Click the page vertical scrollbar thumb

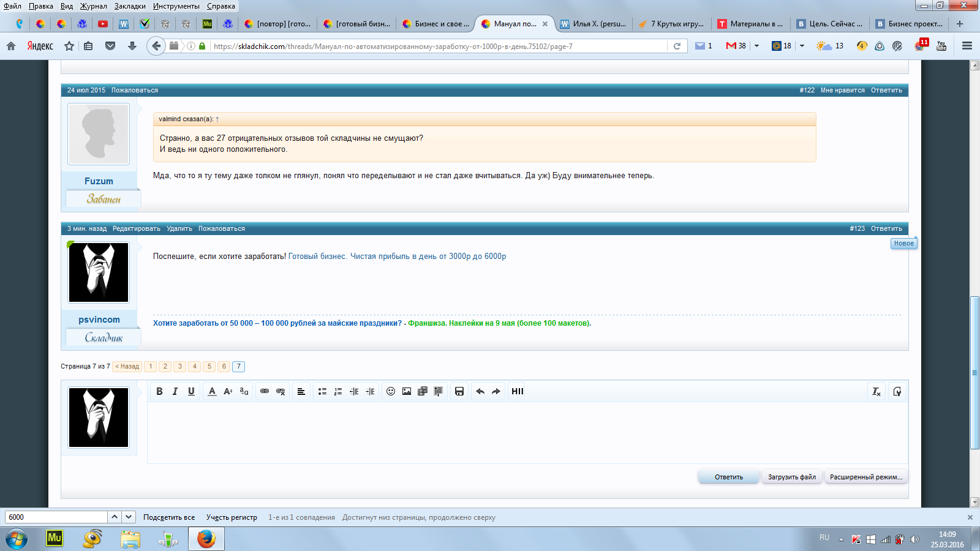point(974,373)
